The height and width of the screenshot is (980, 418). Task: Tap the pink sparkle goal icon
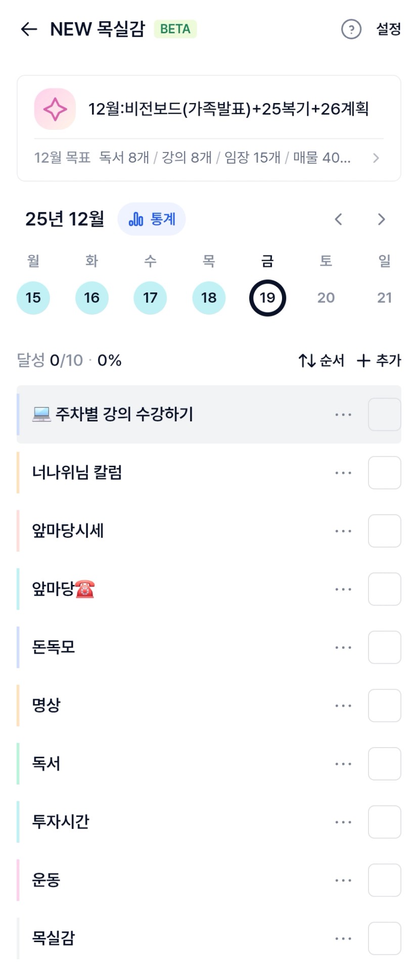pos(55,109)
